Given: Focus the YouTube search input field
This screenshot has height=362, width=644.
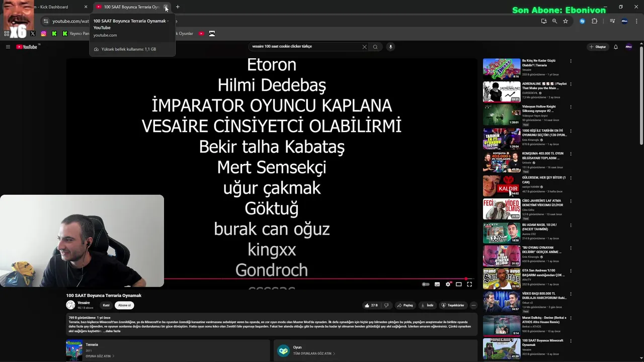Looking at the screenshot, I should pyautogui.click(x=305, y=47).
